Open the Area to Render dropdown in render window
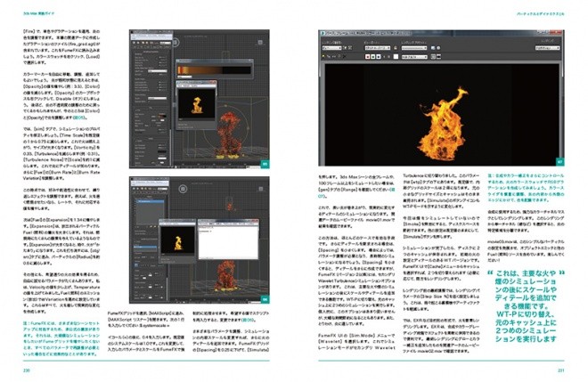 (x=332, y=48)
